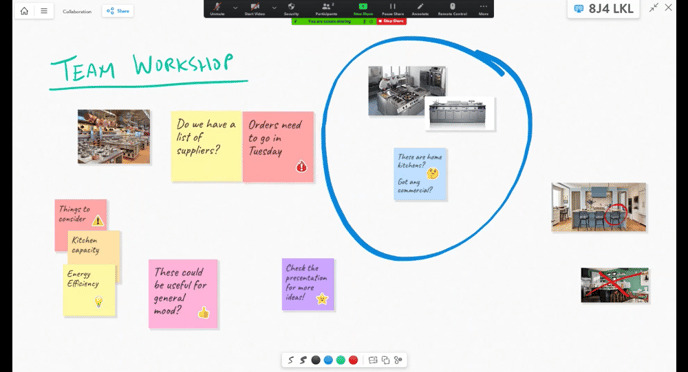Open video options arrow next to Start Video
Viewport: 688px width, 372px height.
(274, 7)
